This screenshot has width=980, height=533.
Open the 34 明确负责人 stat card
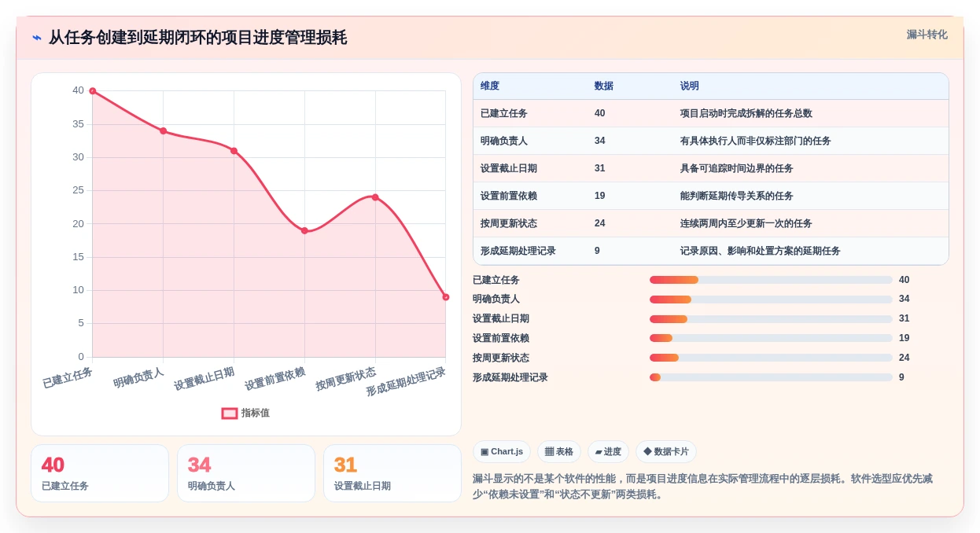click(246, 473)
